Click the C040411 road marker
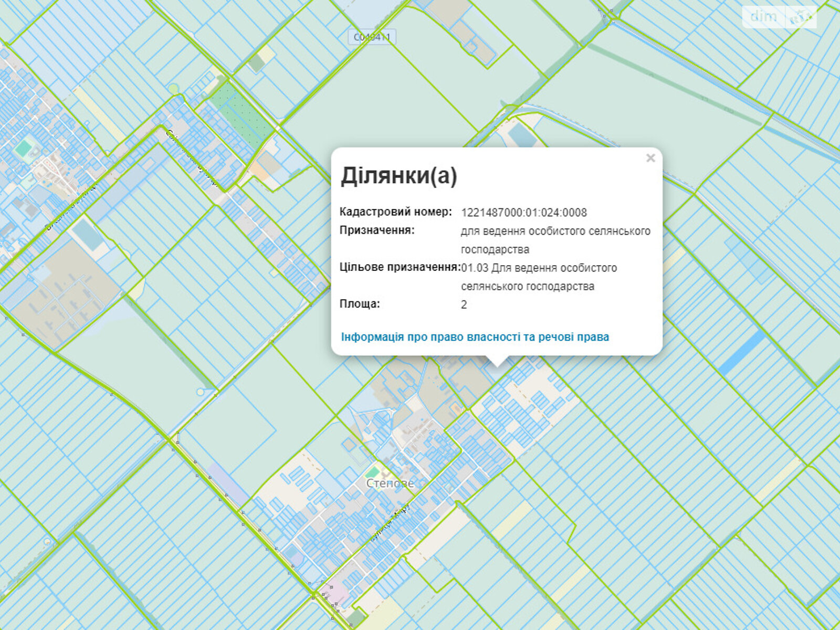This screenshot has width=840, height=630. (372, 37)
